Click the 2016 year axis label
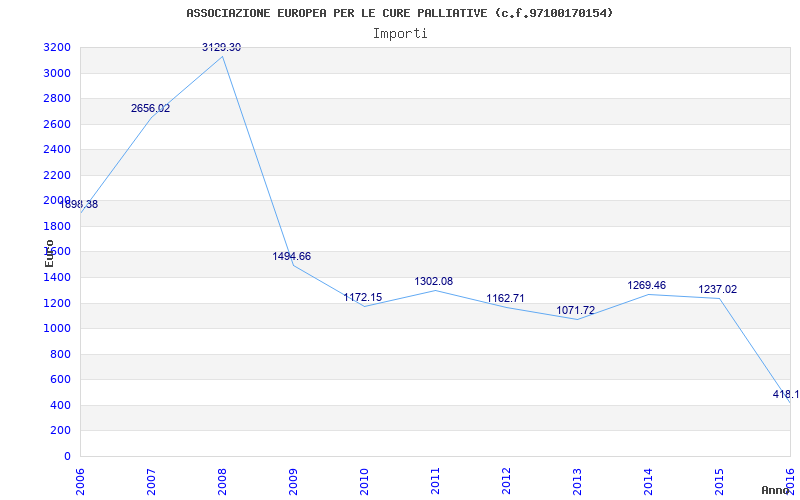The width and height of the screenshot is (800, 500). (x=790, y=481)
